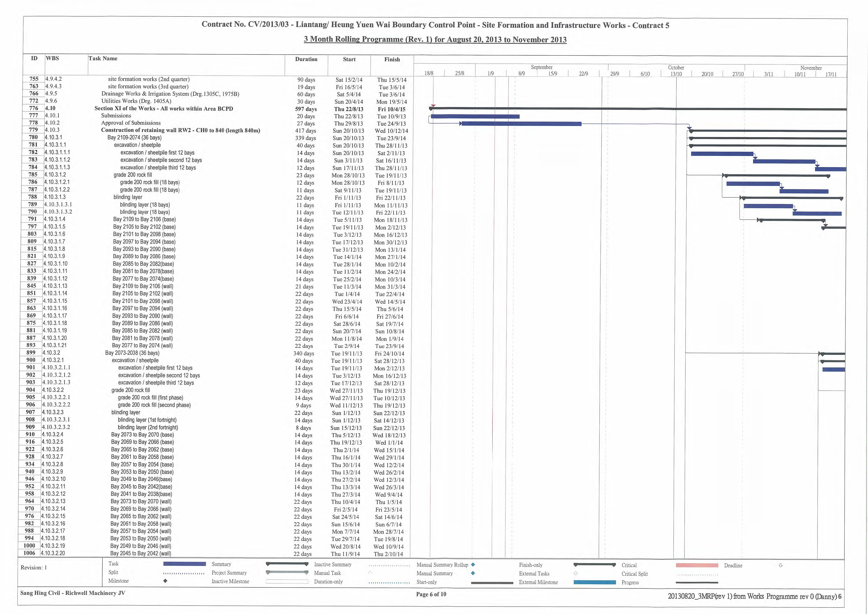Click the red milestone marker above Section XI summary bar

(x=433, y=105)
